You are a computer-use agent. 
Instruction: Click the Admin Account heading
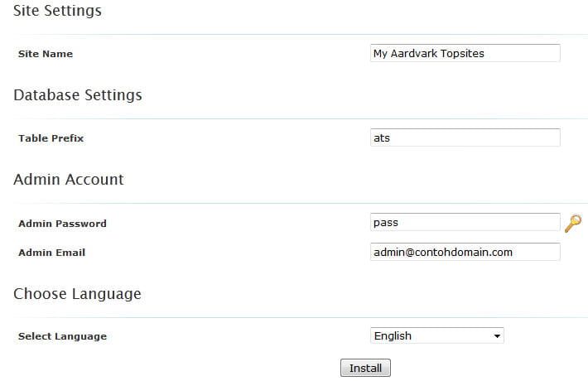[69, 180]
